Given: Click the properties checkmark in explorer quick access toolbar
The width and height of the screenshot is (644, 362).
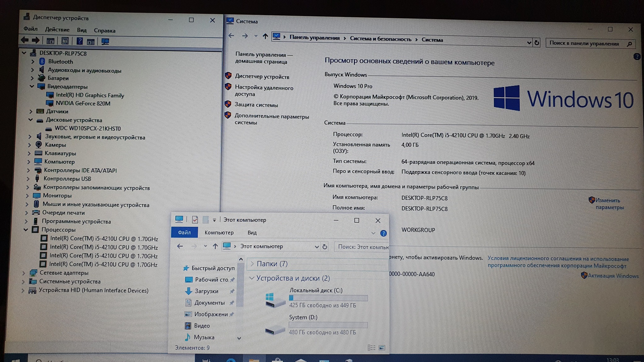Looking at the screenshot, I should (195, 220).
